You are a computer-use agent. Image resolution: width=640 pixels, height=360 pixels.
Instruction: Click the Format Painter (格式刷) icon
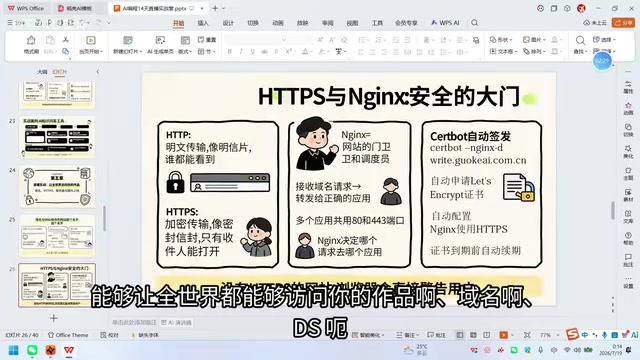point(31,40)
